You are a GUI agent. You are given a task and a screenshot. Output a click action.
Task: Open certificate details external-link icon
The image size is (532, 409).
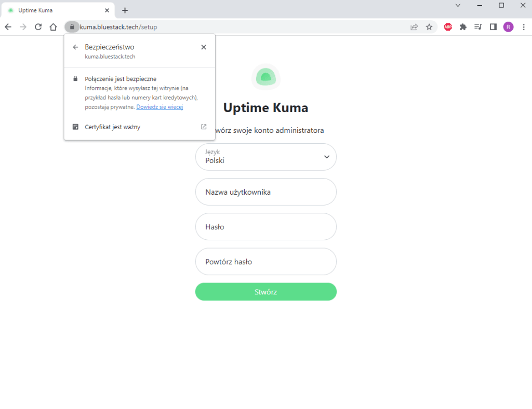204,127
